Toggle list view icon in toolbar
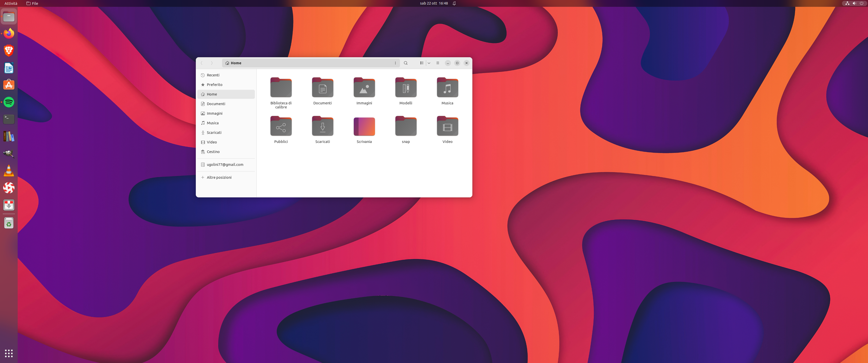This screenshot has height=363, width=868. pyautogui.click(x=422, y=63)
